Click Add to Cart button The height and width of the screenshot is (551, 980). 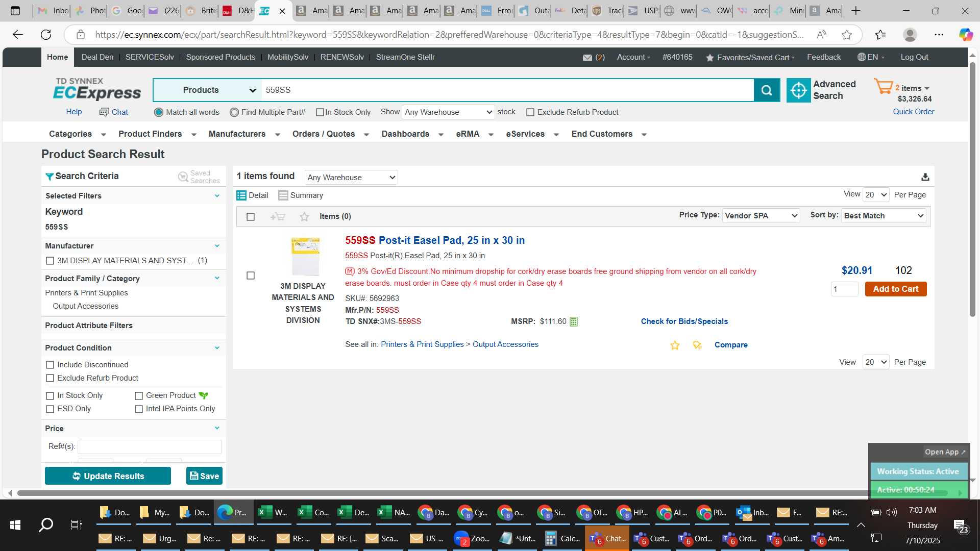coord(896,289)
